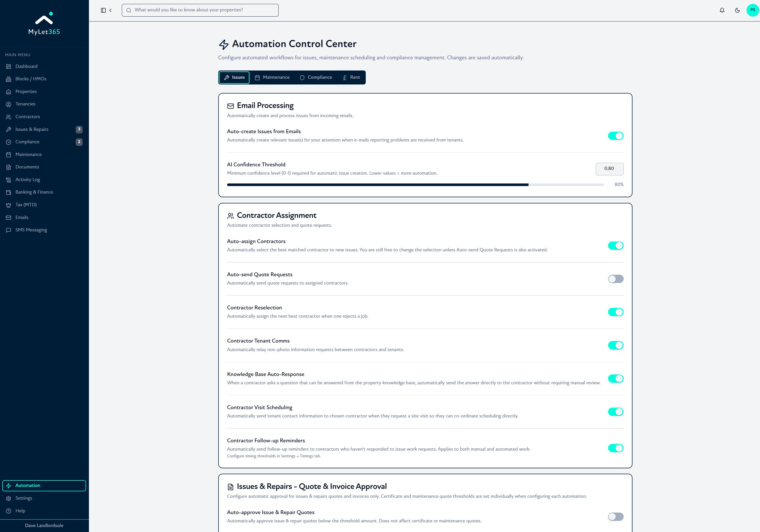Click the Contractors people icon
Screen dimensions: 760x532
[9, 117]
